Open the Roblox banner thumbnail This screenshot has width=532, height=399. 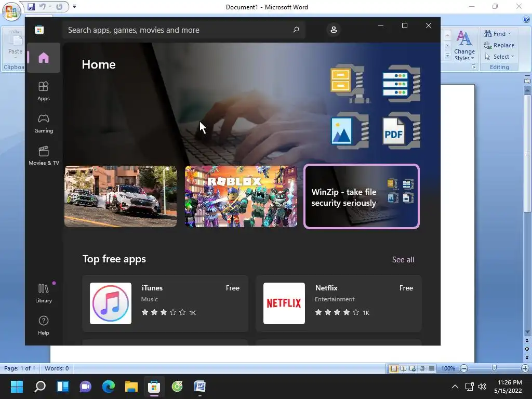click(x=241, y=196)
